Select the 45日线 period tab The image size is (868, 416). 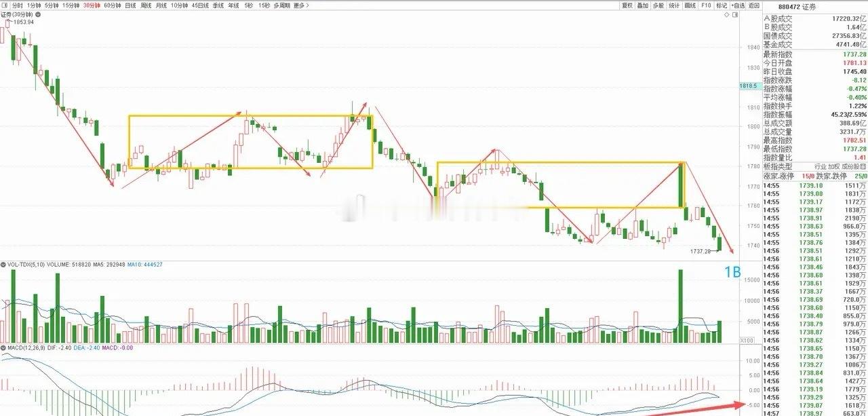[x=200, y=5]
